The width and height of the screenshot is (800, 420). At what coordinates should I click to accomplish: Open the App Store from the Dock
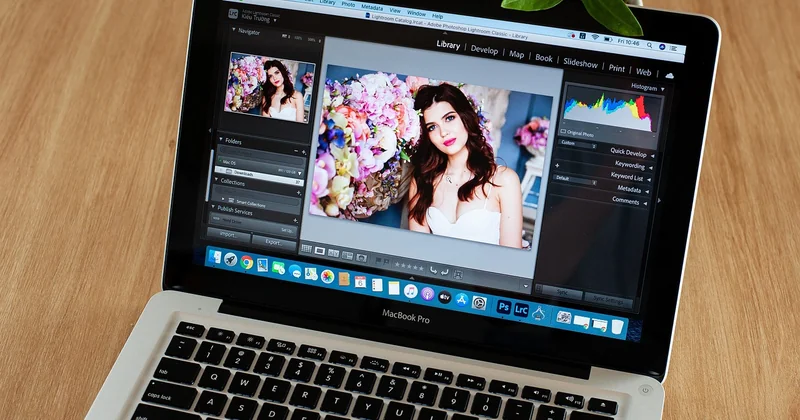click(462, 300)
